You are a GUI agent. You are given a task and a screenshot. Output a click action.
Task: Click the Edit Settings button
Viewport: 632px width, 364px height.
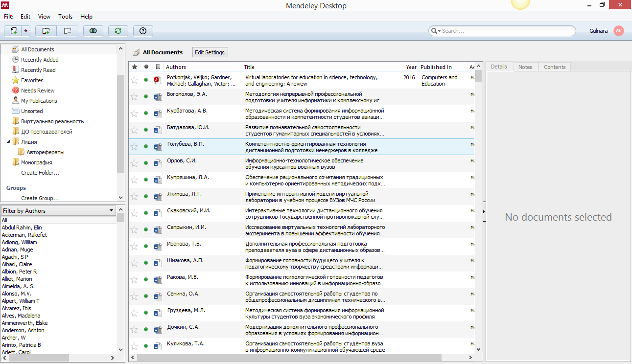(210, 52)
